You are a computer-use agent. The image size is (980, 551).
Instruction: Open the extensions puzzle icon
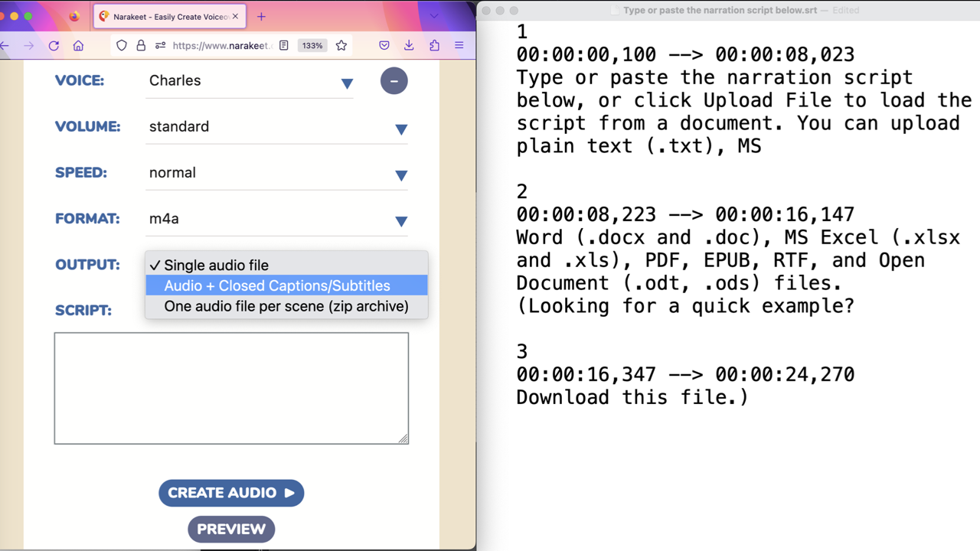click(434, 45)
